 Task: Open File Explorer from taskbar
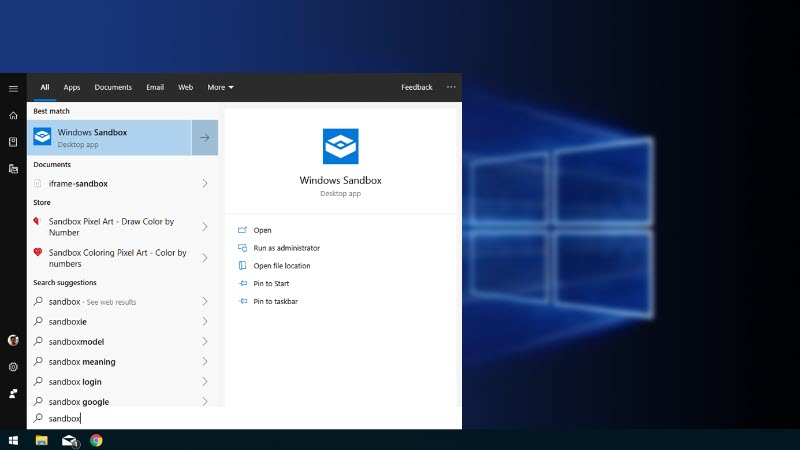pos(41,440)
